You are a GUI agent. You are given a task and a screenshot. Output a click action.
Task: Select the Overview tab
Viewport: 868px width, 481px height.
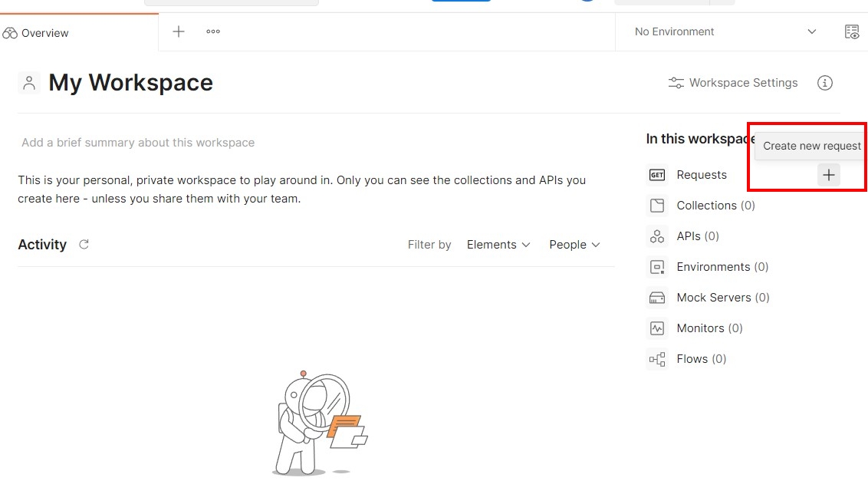coord(37,33)
